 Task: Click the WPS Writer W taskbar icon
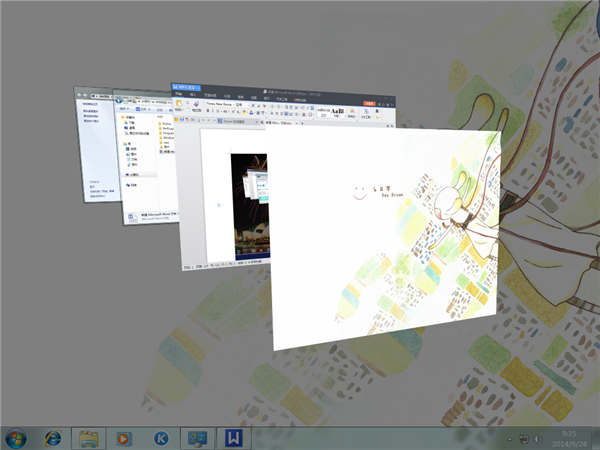pyautogui.click(x=233, y=438)
